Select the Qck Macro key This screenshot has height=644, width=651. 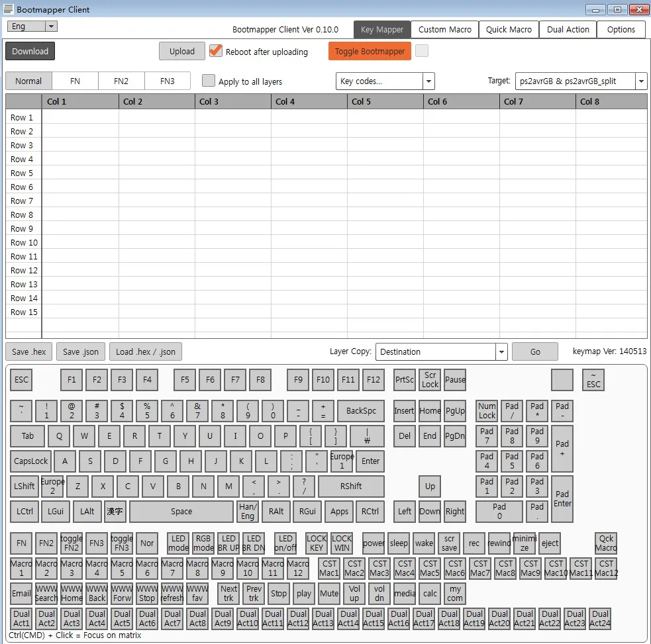click(606, 543)
